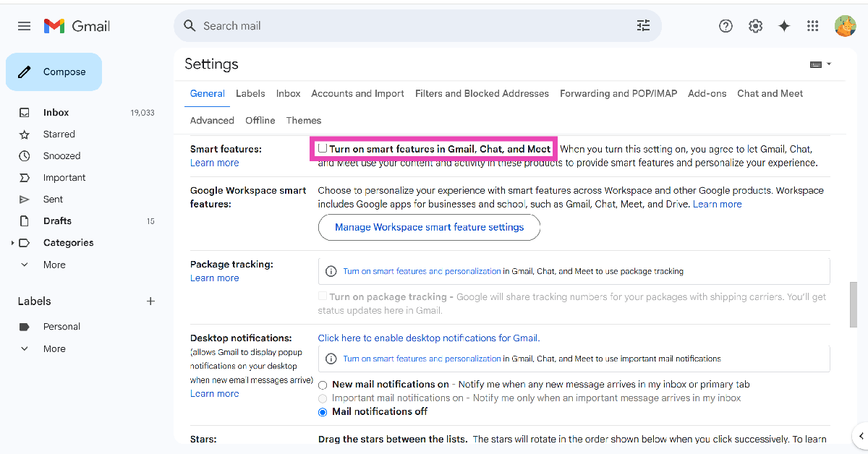Click smart features link for package tracking
This screenshot has height=454, width=868.
(422, 272)
